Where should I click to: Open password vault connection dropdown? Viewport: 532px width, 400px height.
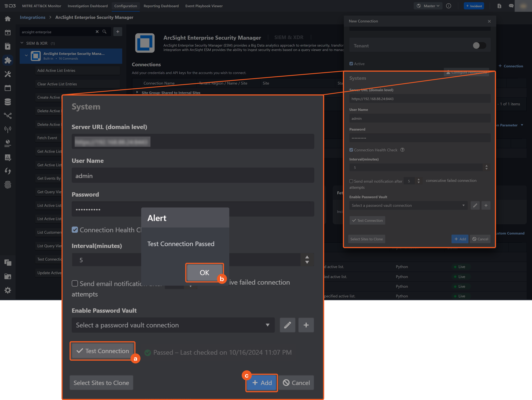[x=173, y=325]
